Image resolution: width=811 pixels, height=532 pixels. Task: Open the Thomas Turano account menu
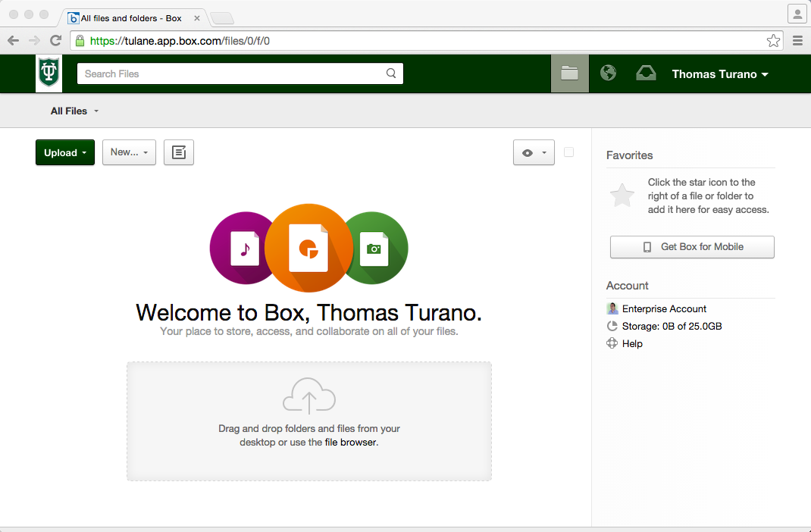point(720,74)
